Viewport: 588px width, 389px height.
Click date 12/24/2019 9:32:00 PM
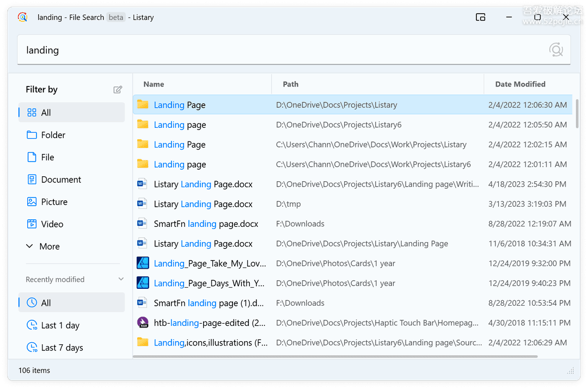tap(530, 263)
